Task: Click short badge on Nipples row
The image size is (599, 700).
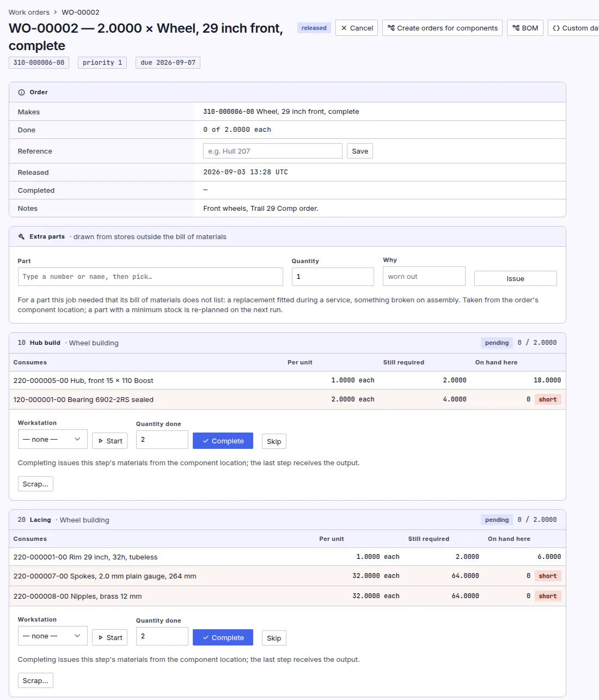Action: (x=548, y=596)
